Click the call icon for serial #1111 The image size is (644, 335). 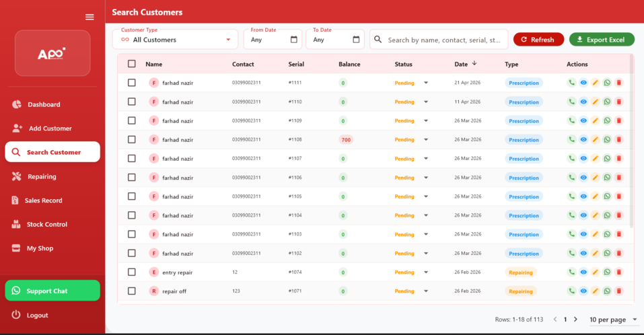(x=571, y=83)
